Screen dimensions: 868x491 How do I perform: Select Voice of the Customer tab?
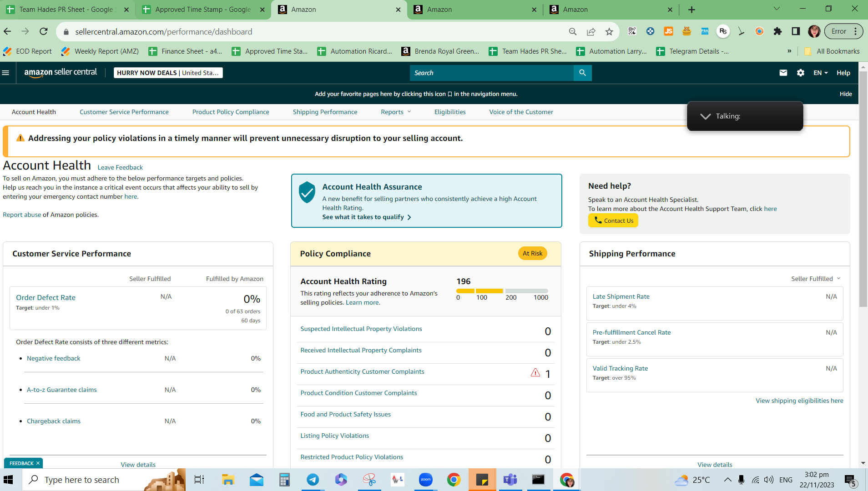[x=521, y=112]
